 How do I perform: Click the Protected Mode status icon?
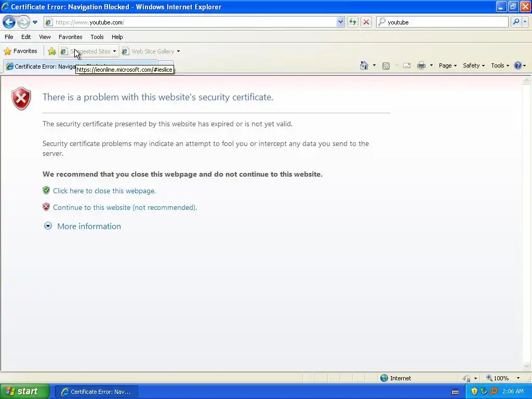coord(467,378)
